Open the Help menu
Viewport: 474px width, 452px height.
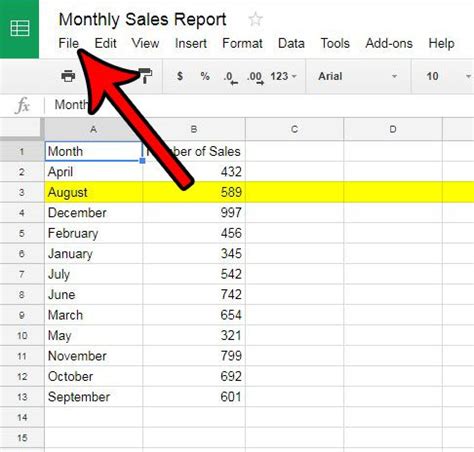[x=441, y=43]
